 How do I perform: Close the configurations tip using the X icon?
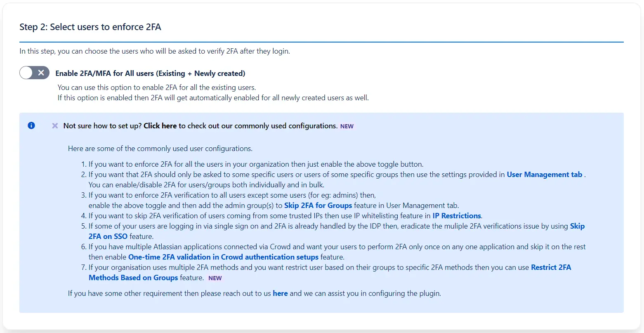[x=55, y=126]
